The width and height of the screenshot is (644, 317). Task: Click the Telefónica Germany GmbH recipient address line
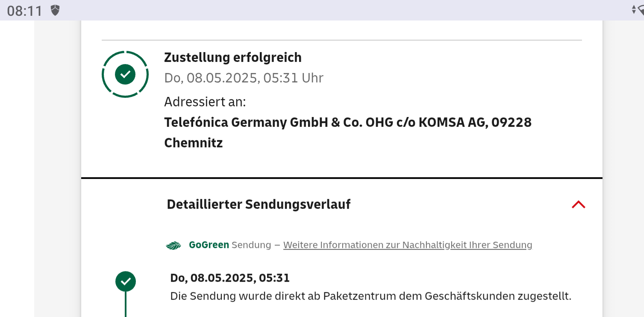click(x=348, y=123)
